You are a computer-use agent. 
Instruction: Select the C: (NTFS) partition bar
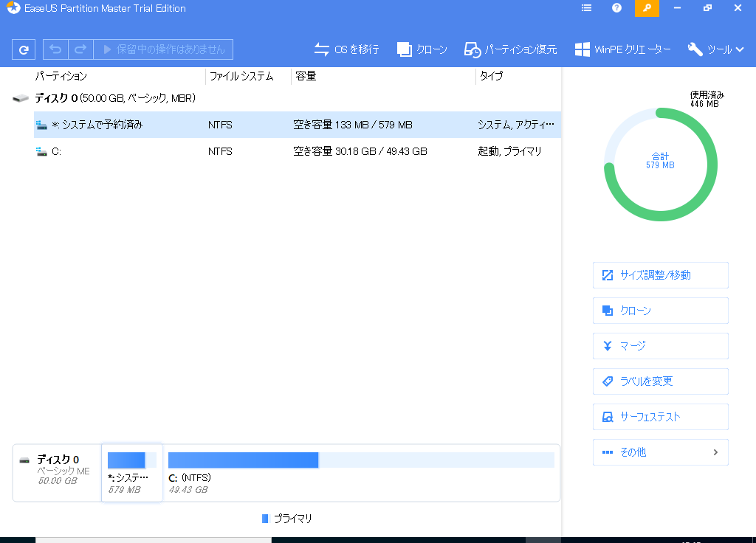[361, 473]
